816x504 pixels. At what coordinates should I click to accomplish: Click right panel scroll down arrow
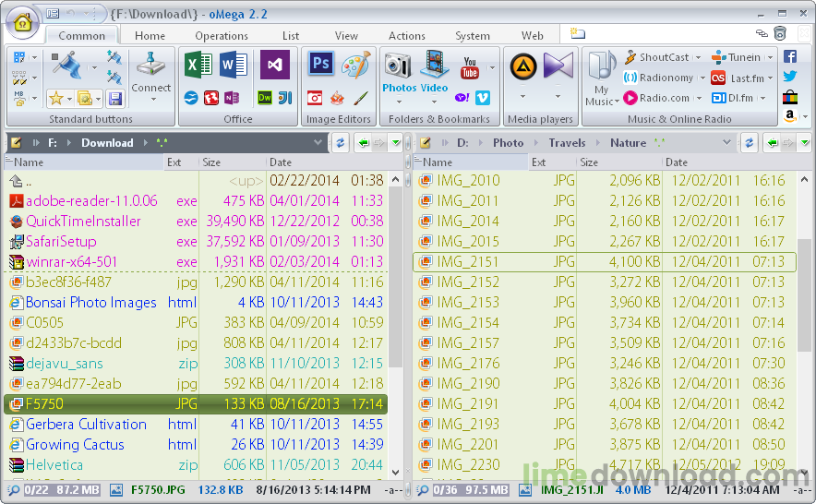pos(804,473)
